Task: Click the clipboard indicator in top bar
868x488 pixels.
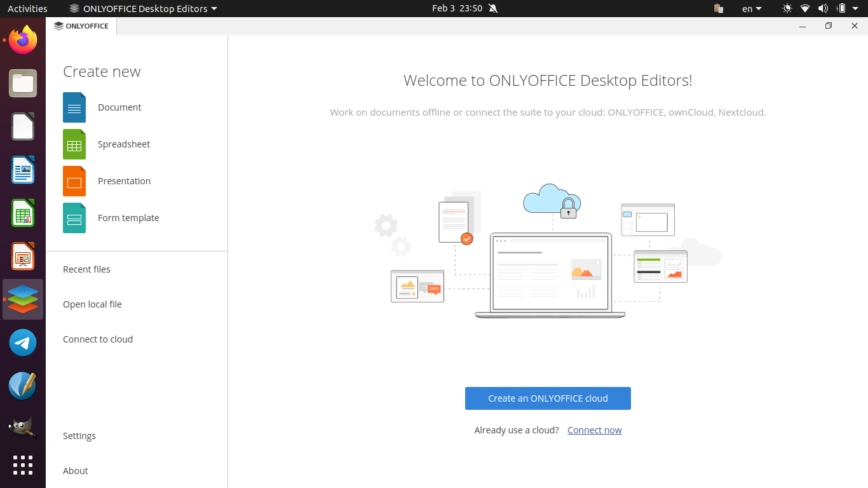Action: point(719,8)
